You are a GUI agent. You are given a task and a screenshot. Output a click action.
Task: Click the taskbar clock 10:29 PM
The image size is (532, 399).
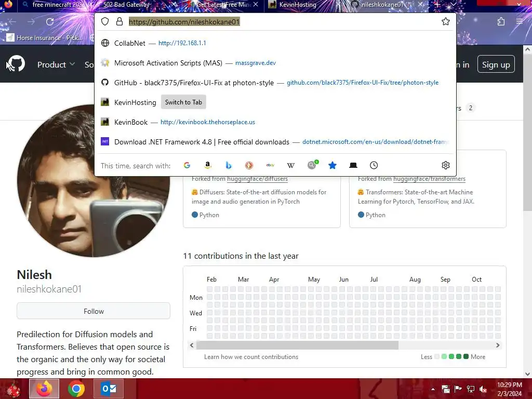click(510, 385)
